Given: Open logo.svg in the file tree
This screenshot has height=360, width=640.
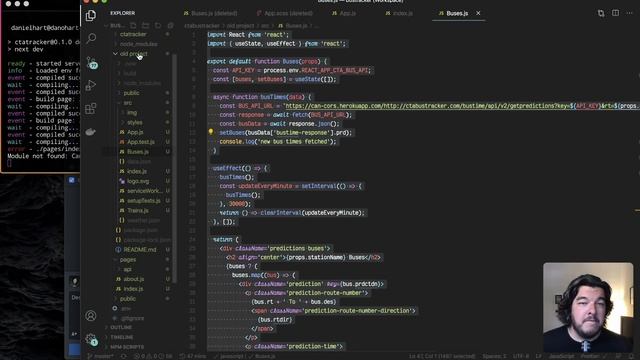Looking at the screenshot, I should pyautogui.click(x=138, y=181).
